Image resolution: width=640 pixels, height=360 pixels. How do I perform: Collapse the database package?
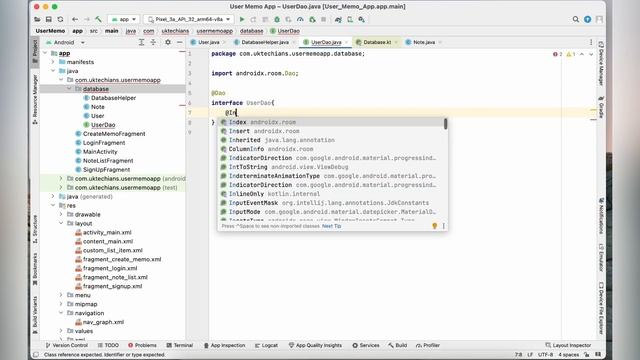[x=69, y=89]
